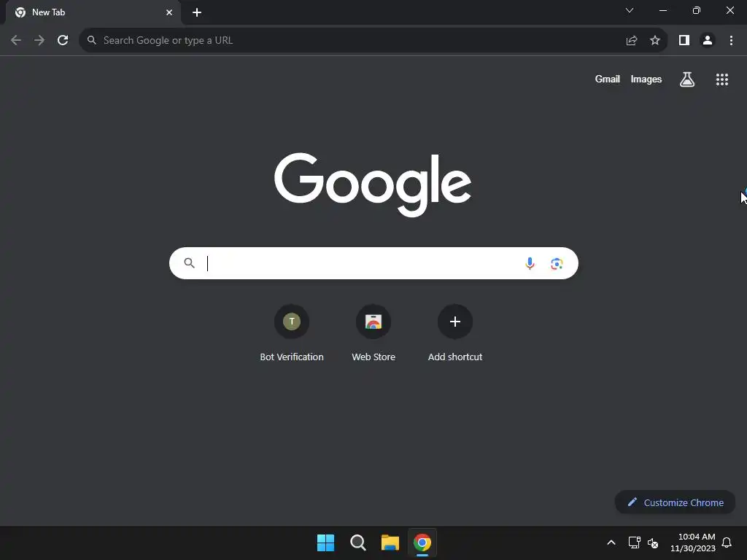747x560 pixels.
Task: Share this page icon in address bar
Action: click(632, 41)
